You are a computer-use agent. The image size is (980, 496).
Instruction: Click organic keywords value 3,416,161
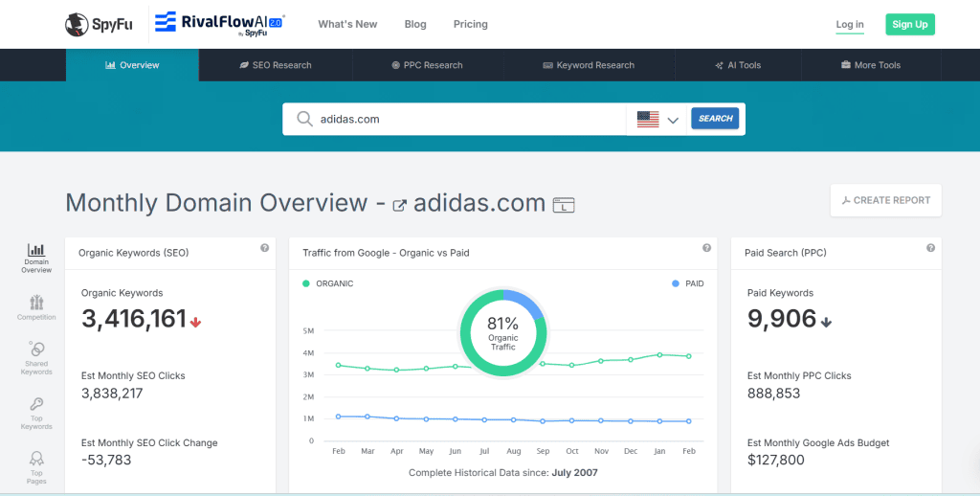coord(134,319)
